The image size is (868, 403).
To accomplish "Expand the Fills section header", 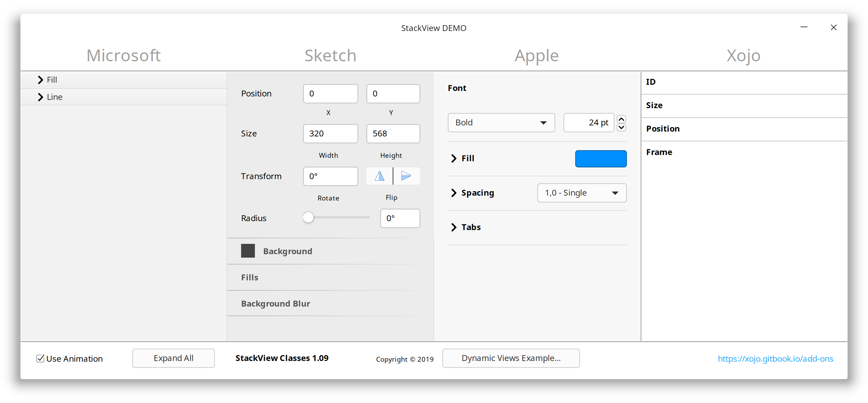I will point(330,277).
